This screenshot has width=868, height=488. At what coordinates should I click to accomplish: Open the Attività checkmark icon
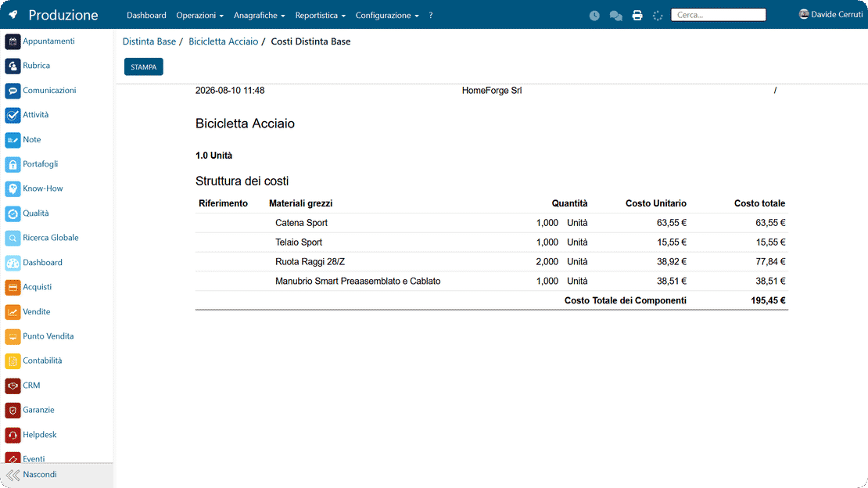pos(13,115)
